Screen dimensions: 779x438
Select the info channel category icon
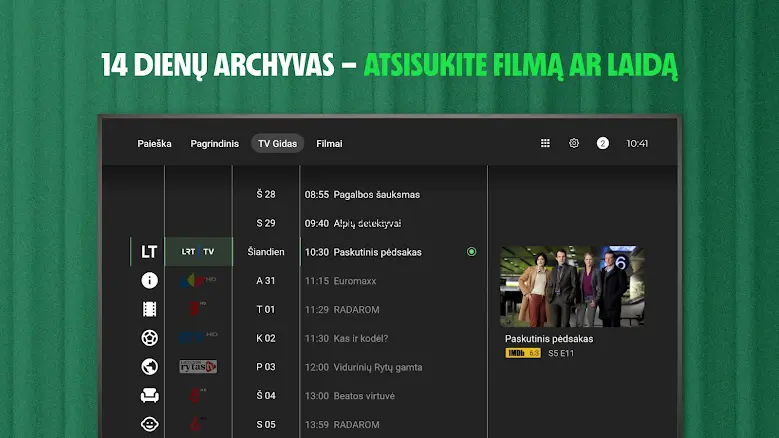(x=150, y=281)
